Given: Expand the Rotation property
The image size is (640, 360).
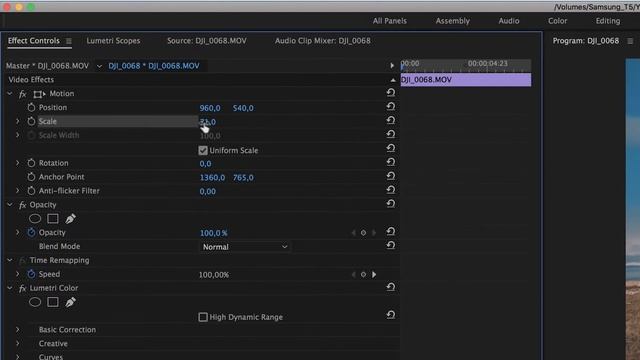Looking at the screenshot, I should 18,163.
